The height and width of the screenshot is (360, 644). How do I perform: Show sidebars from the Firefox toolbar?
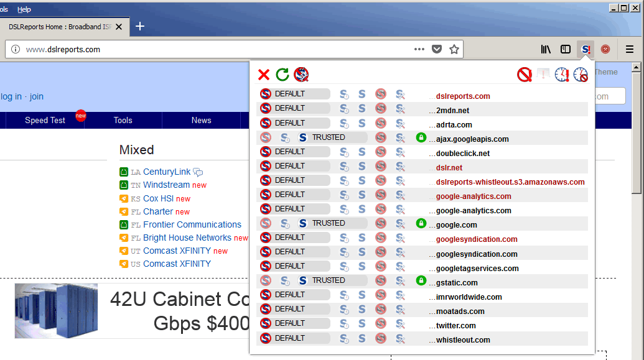pyautogui.click(x=566, y=49)
